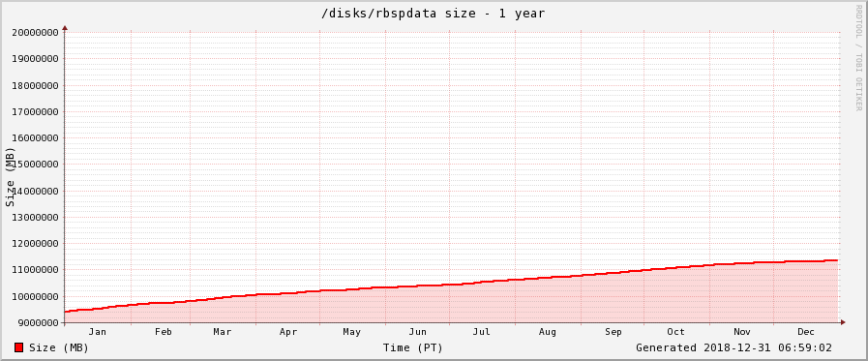Viewport: 868px width, 361px height.
Task: Click the y-axis value 19000000
Action: point(36,59)
